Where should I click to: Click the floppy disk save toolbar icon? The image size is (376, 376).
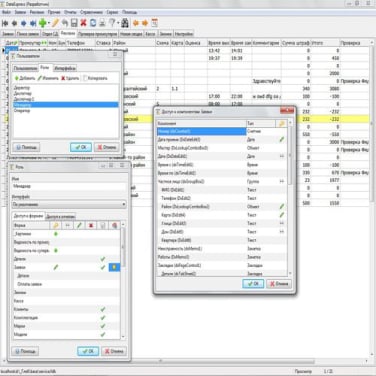click(74, 23)
